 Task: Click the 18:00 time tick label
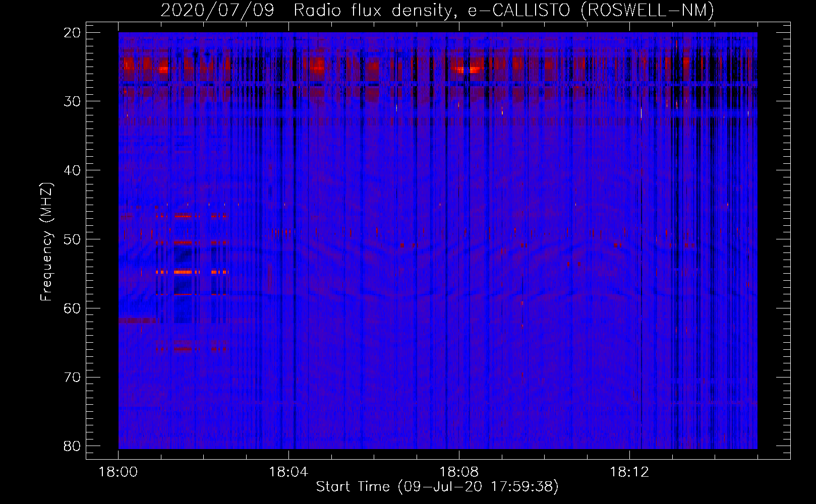pos(118,472)
